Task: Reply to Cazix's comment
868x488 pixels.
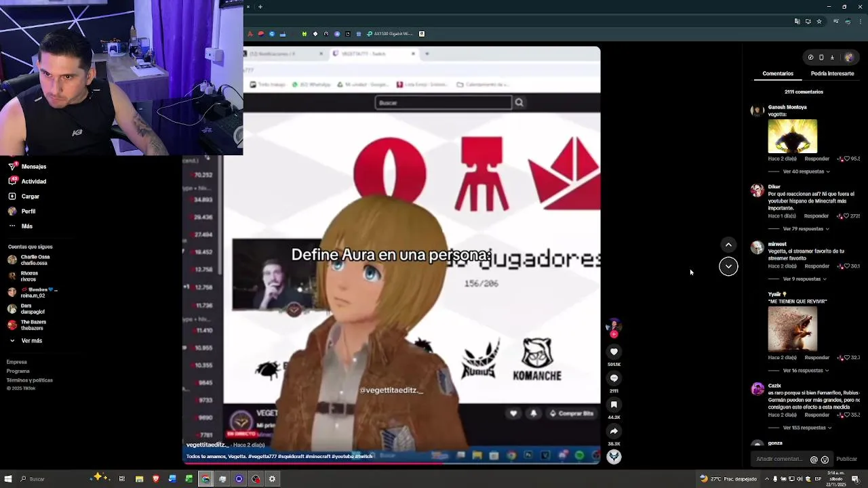Action: pos(816,415)
